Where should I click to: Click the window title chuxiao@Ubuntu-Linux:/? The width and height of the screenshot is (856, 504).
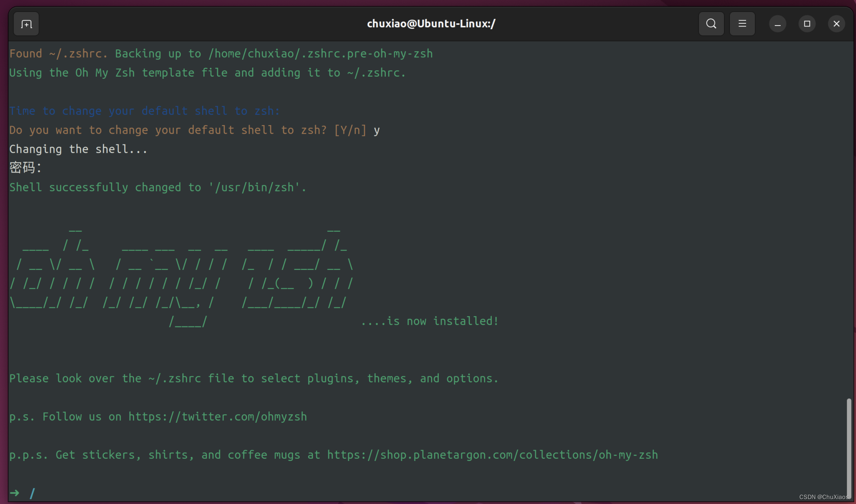pyautogui.click(x=431, y=24)
